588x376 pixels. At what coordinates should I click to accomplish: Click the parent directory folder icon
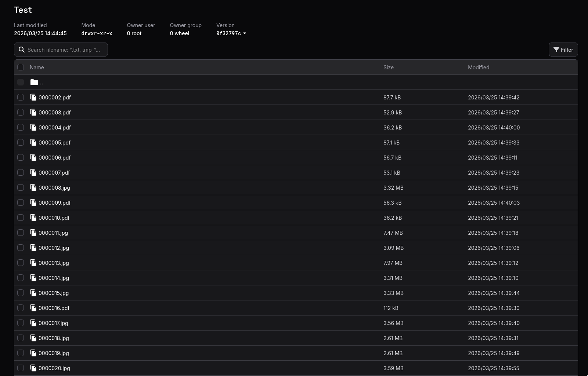pyautogui.click(x=34, y=82)
